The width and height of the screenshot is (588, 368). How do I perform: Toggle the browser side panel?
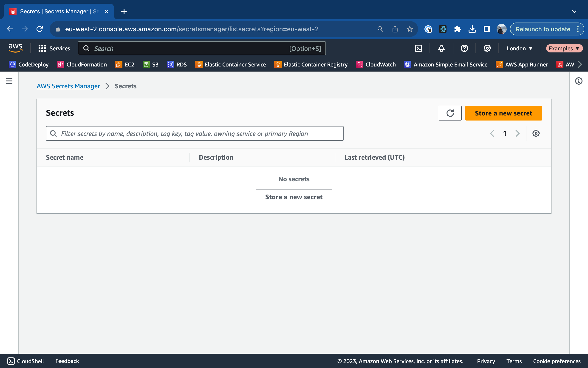487,29
